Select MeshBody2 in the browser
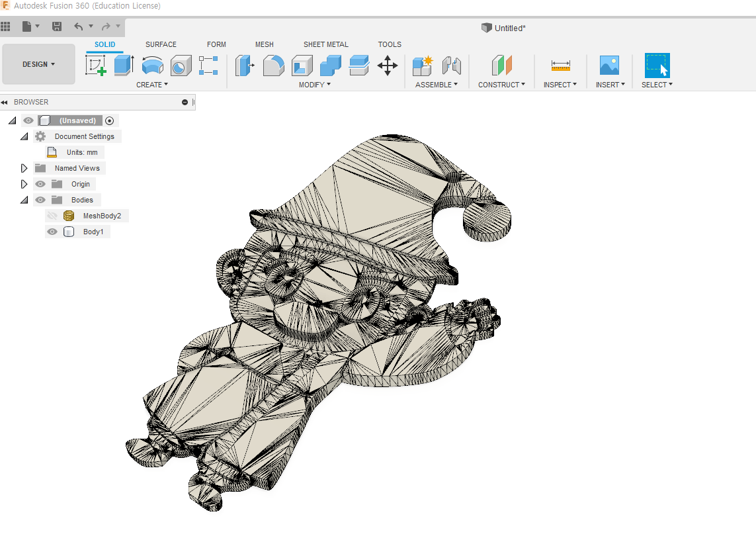 [102, 216]
